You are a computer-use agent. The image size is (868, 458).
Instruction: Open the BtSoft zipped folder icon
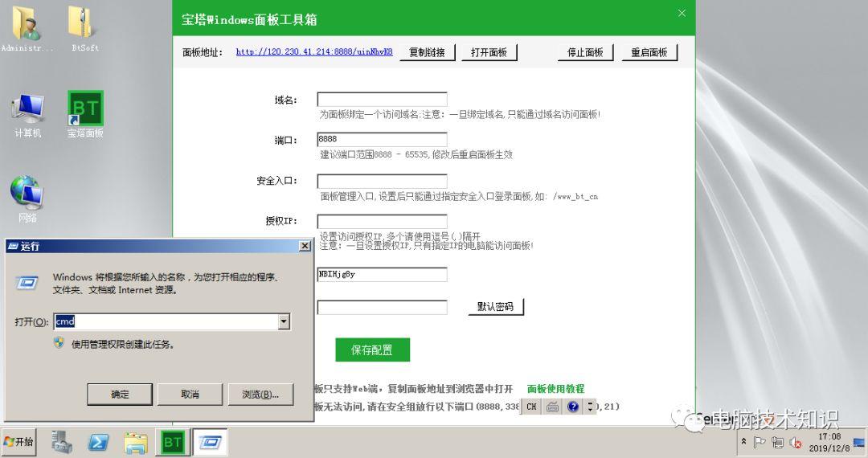[84, 27]
